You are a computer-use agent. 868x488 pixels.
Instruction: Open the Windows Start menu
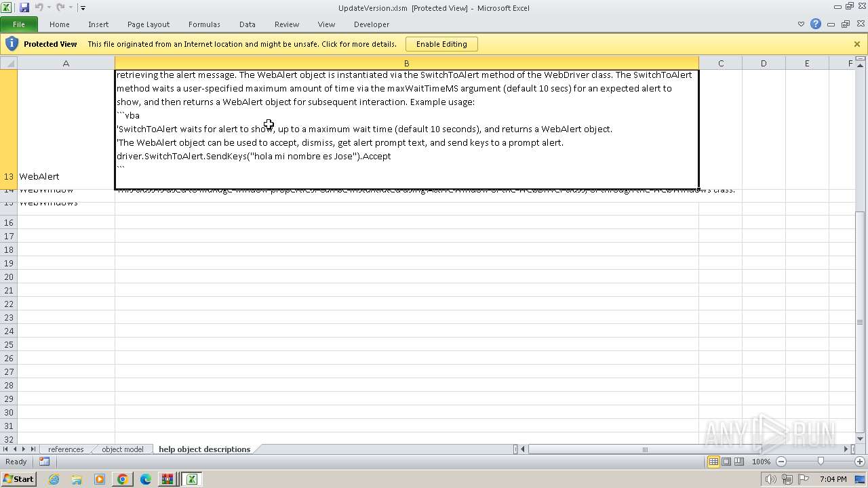tap(18, 479)
